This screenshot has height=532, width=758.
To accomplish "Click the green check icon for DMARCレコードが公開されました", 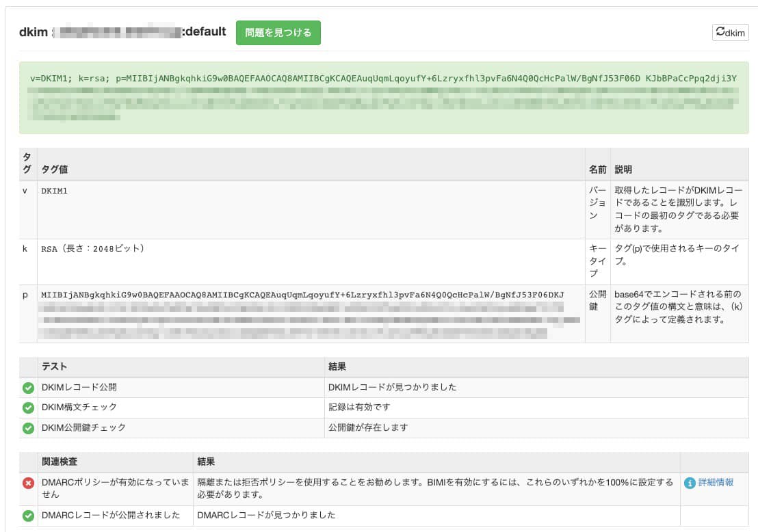I will [28, 516].
